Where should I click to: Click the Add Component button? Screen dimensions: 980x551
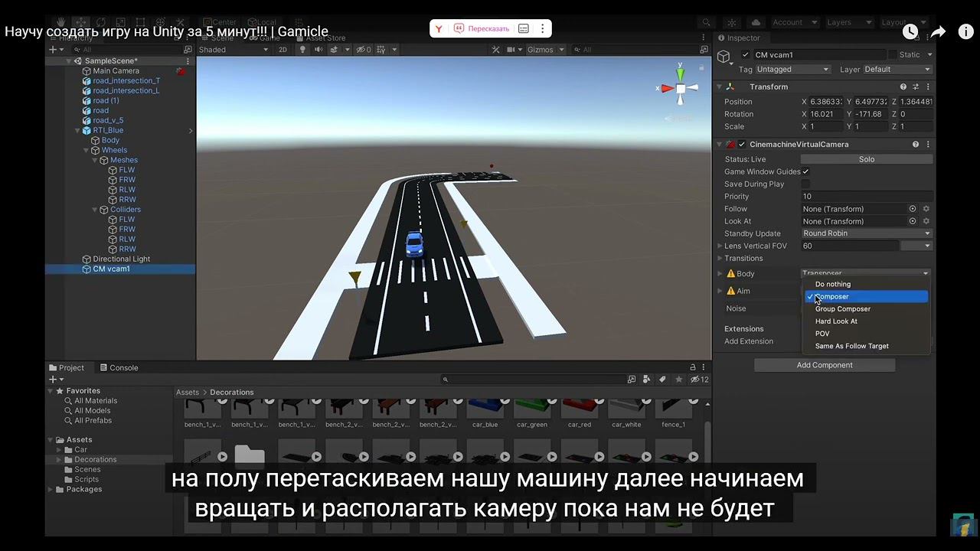(x=825, y=365)
